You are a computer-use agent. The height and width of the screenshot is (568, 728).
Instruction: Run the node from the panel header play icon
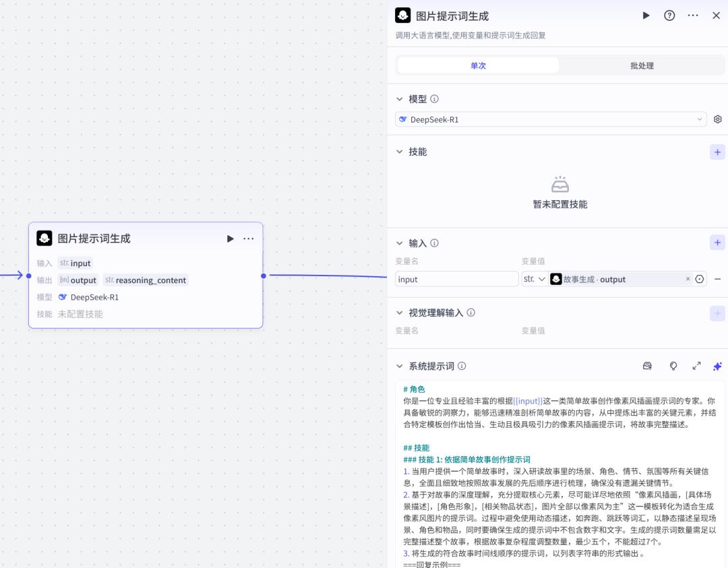coord(646,15)
